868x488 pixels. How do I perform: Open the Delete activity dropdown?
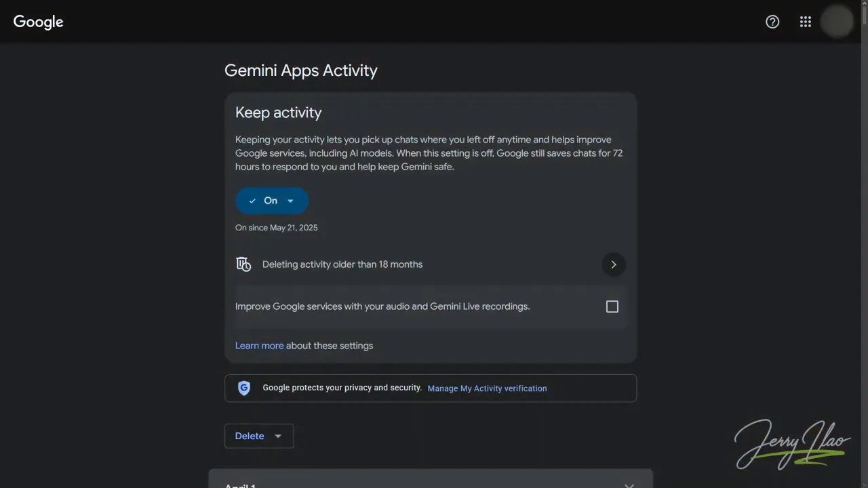[x=259, y=436]
